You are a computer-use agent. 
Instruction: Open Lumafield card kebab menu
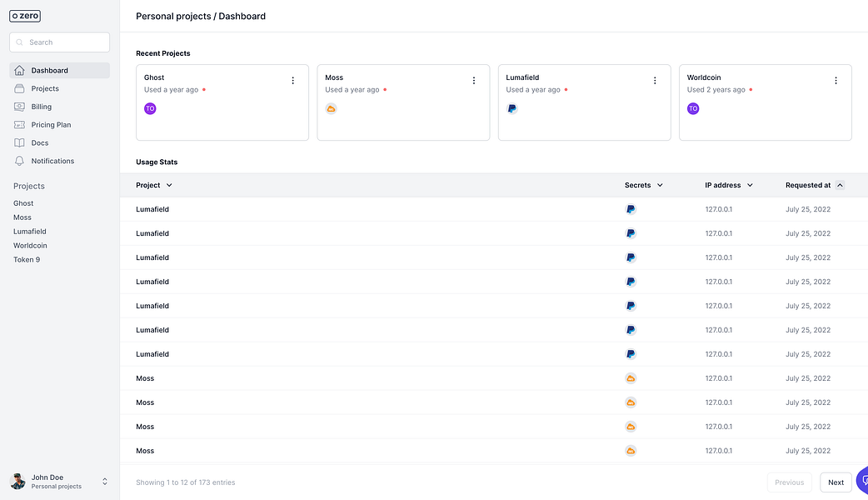click(655, 81)
